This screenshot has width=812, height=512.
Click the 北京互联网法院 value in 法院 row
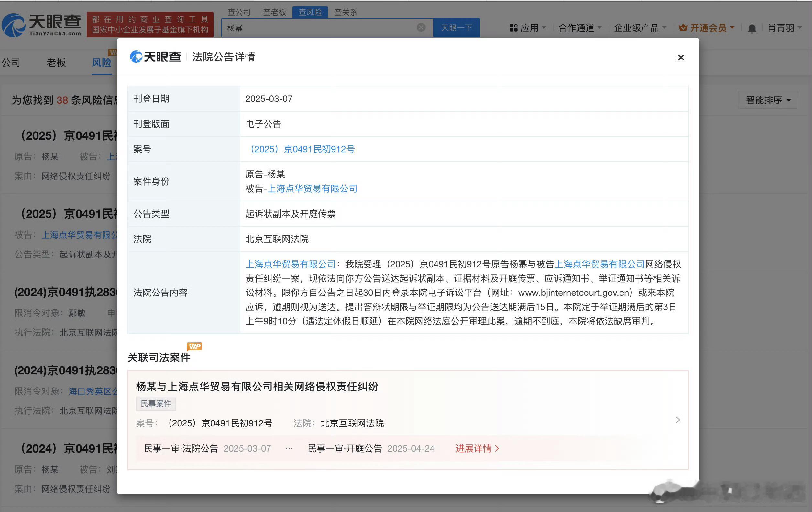coord(277,239)
